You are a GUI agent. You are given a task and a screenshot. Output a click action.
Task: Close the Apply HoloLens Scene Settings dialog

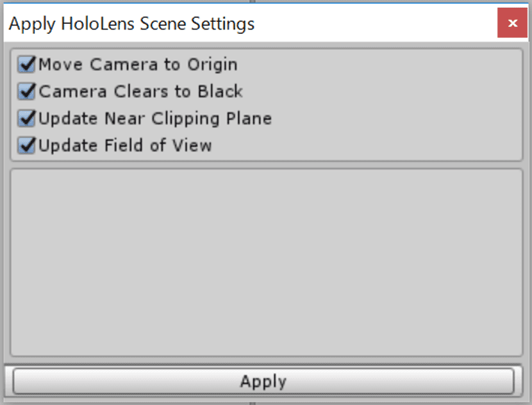tap(512, 22)
